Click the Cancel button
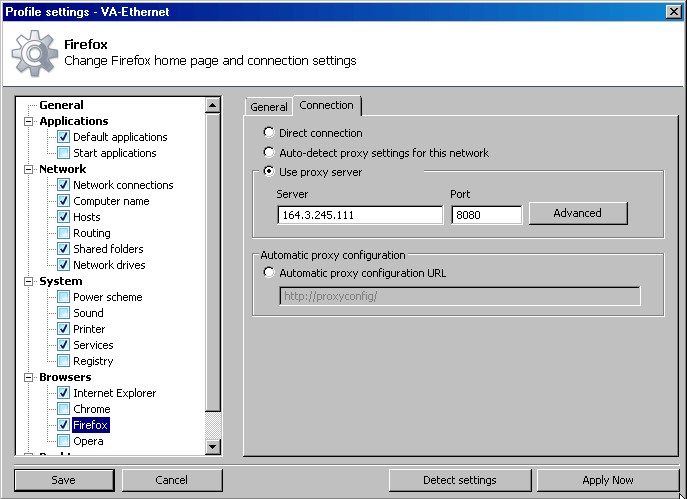Image resolution: width=687 pixels, height=499 pixels. (x=172, y=480)
